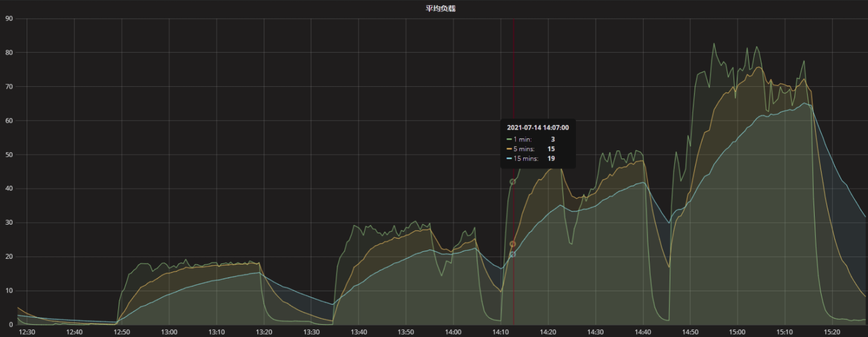Click the 13:00 x-axis time label
The width and height of the screenshot is (868, 337).
coord(169,332)
